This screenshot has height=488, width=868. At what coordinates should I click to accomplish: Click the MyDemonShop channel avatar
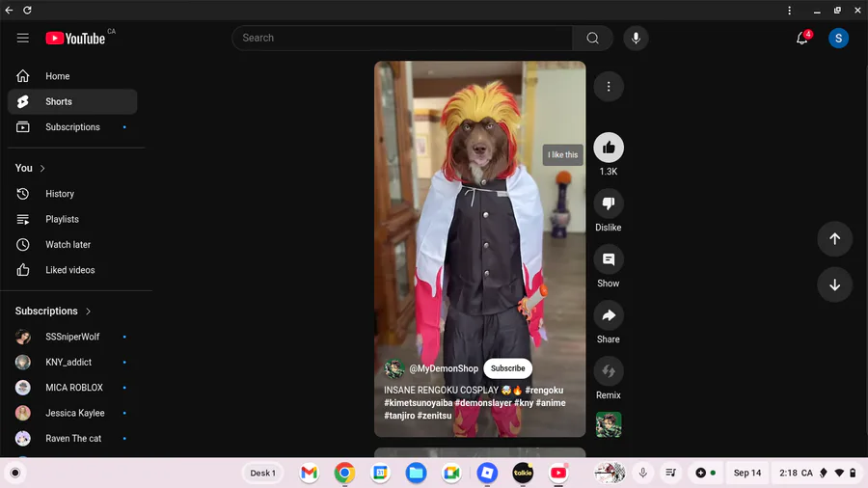(394, 368)
